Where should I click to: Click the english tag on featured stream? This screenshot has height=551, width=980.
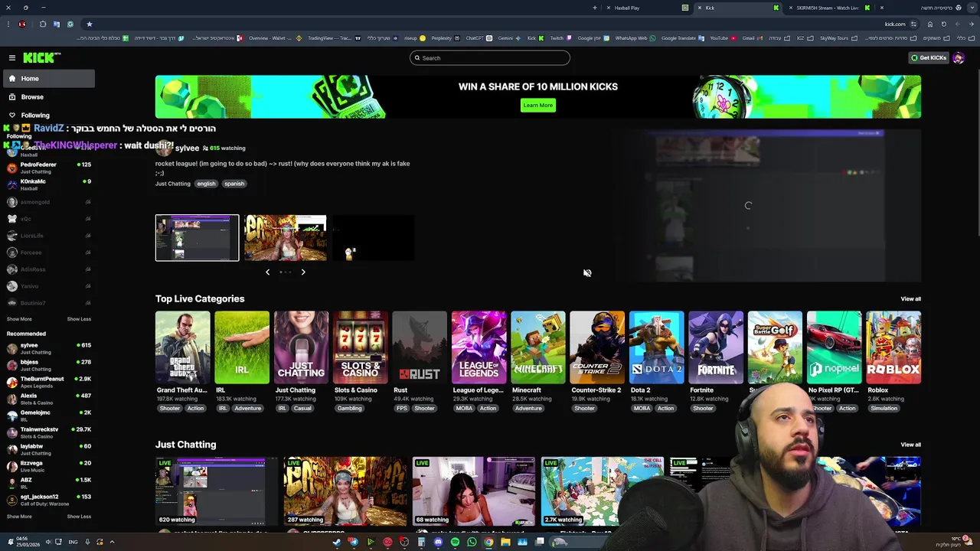pyautogui.click(x=207, y=184)
